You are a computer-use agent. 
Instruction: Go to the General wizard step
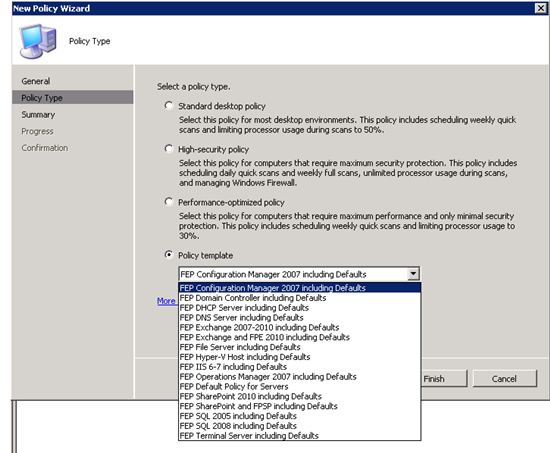pos(36,81)
